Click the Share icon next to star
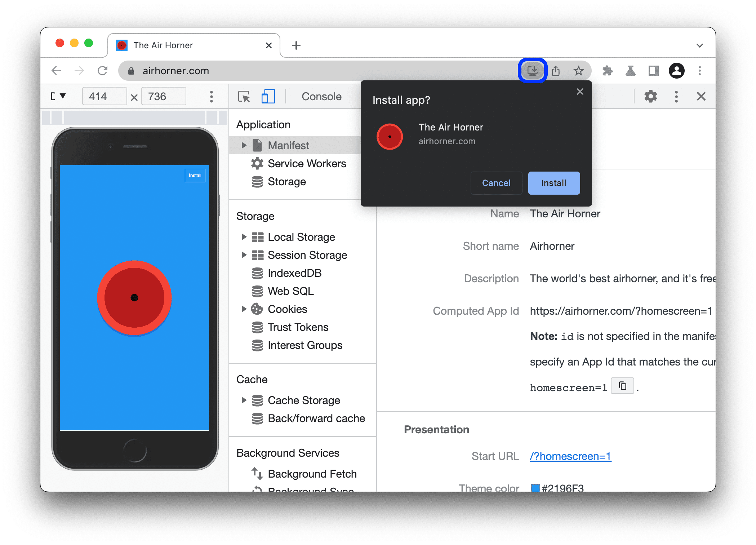Screen dimensions: 756x545 556,71
